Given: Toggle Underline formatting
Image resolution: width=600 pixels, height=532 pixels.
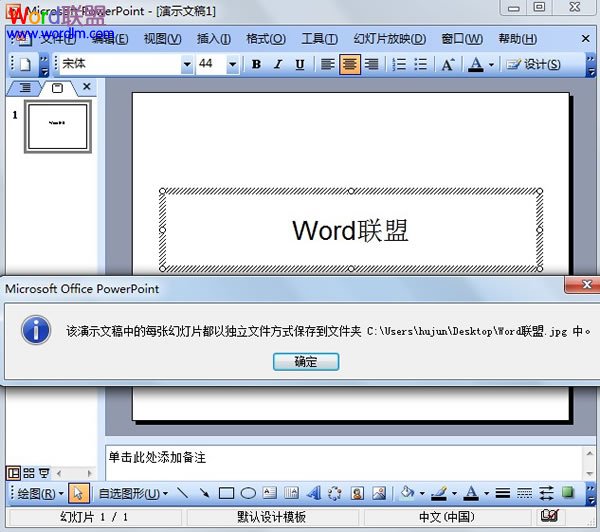Looking at the screenshot, I should tap(300, 64).
